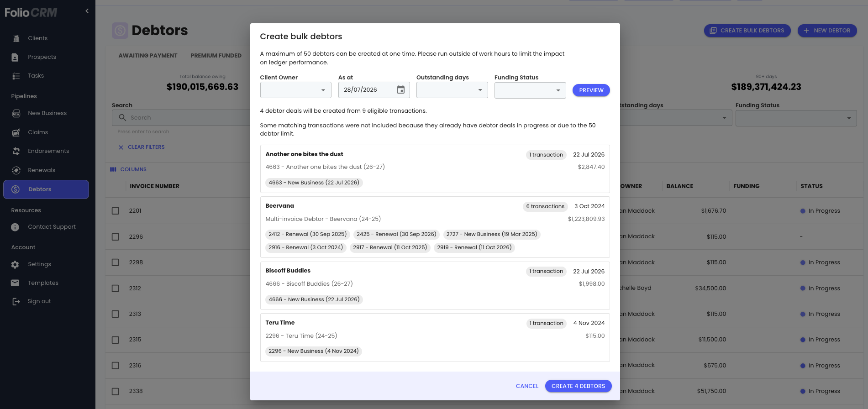Click the Debtors dollar icon in sidebar
This screenshot has width=868, height=409.
[16, 189]
